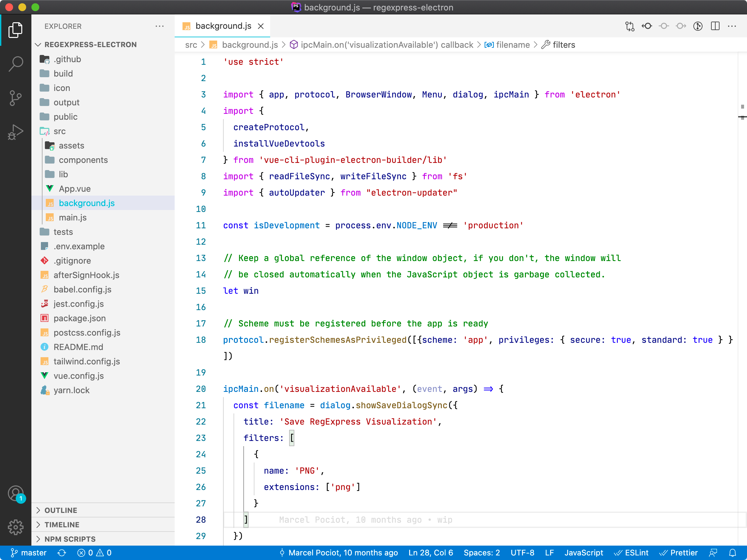The image size is (747, 560).
Task: Click Marcel Pociot blame info in status bar
Action: click(x=339, y=552)
